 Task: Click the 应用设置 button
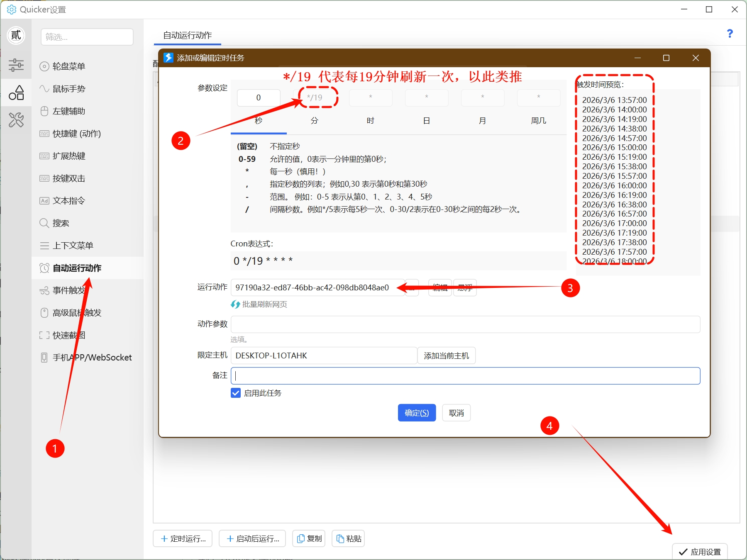click(700, 552)
